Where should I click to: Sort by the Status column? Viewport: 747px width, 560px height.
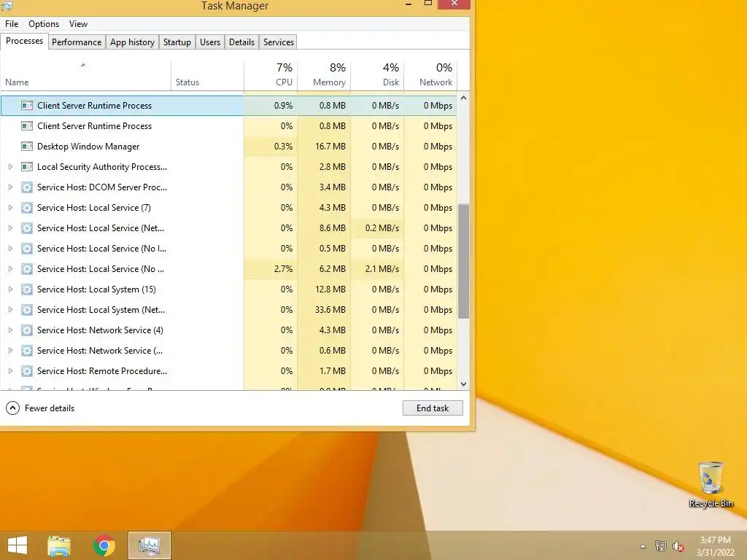point(207,75)
